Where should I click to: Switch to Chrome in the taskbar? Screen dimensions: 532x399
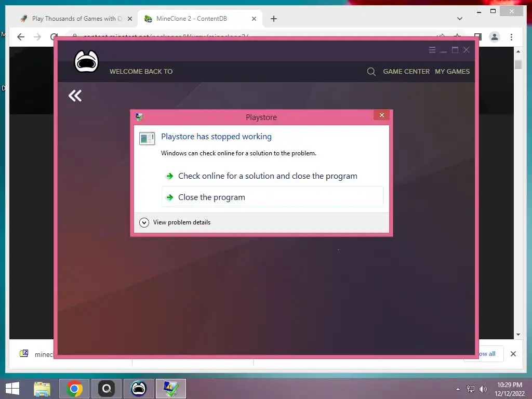coord(74,389)
